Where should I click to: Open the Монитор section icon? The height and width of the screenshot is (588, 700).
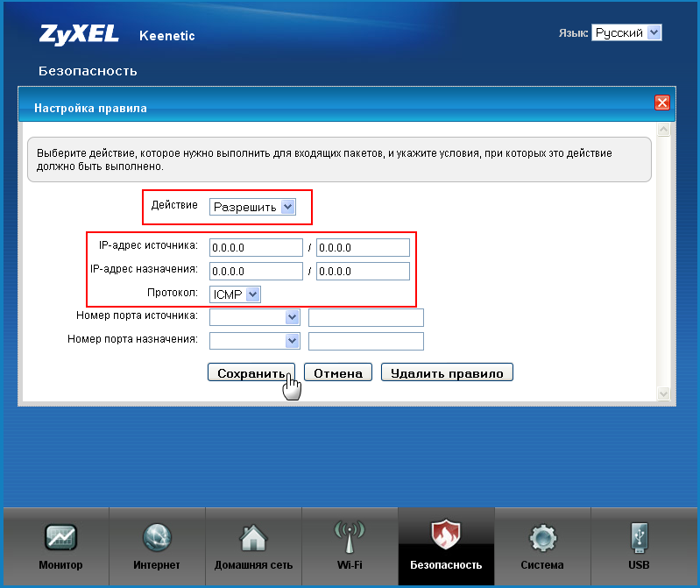pos(60,536)
